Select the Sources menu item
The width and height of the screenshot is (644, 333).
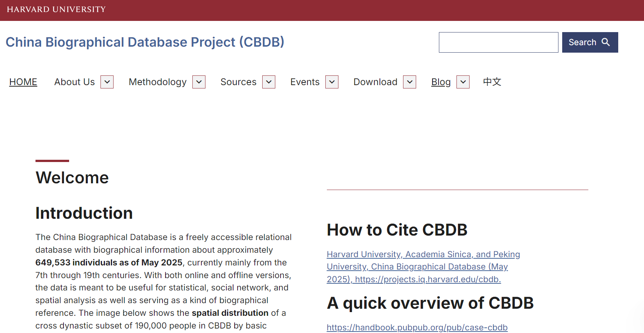pos(238,82)
